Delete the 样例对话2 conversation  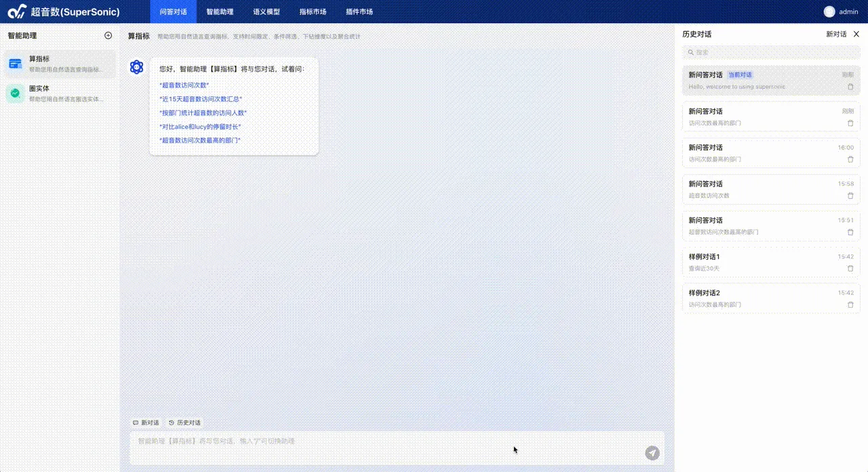point(850,305)
